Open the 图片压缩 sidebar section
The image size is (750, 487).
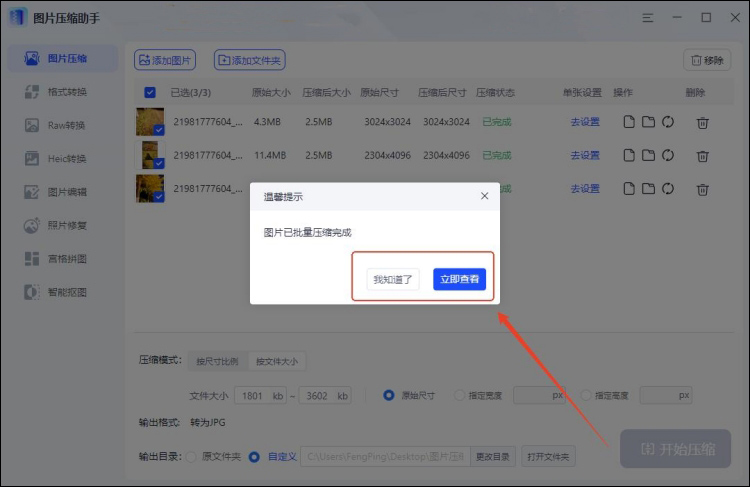click(63, 58)
